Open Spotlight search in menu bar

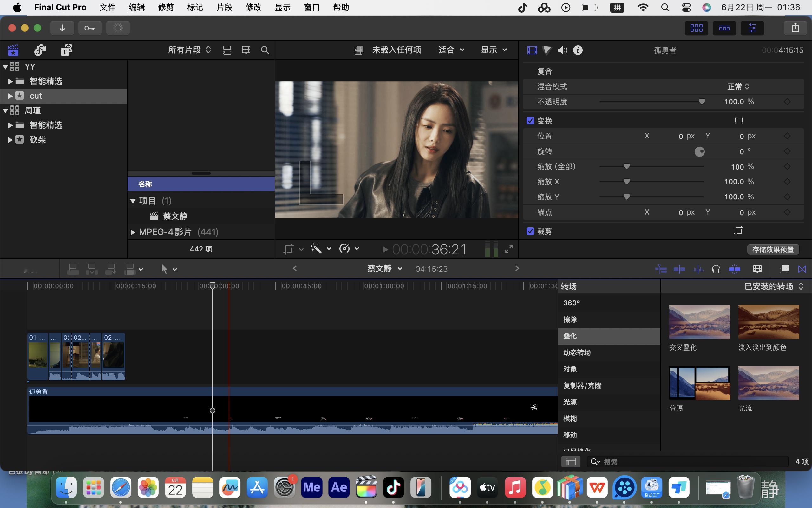(665, 7)
